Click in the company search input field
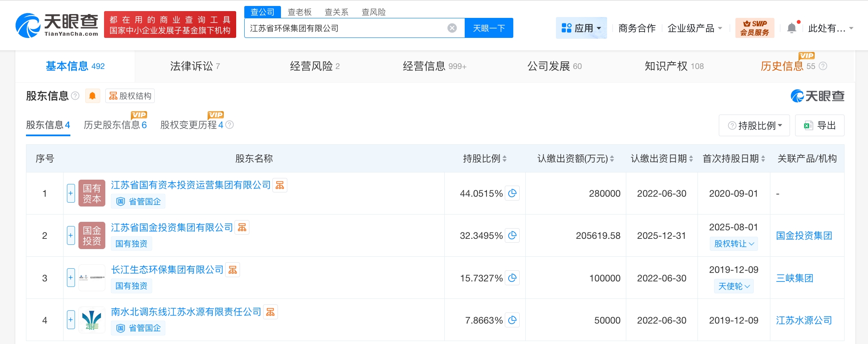This screenshot has width=868, height=344. click(x=345, y=28)
